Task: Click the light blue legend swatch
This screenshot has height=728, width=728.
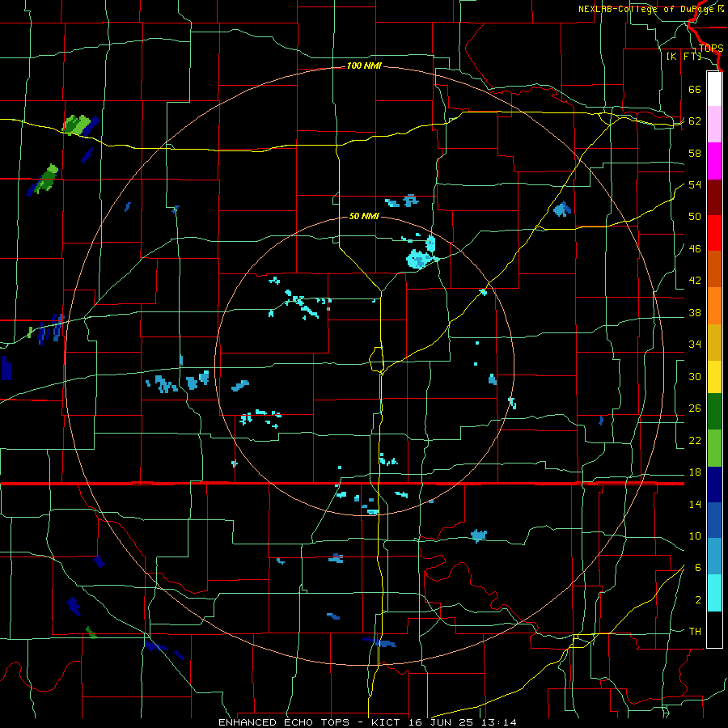Action: coord(714,557)
